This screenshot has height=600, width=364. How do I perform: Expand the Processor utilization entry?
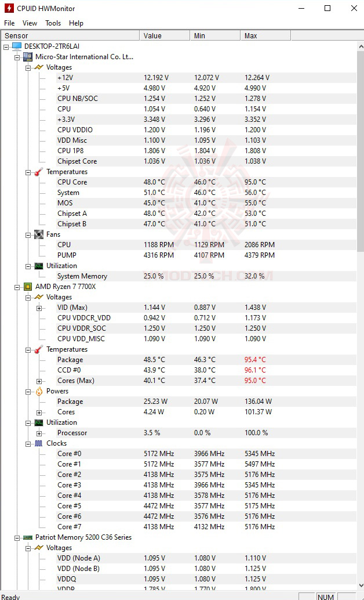(39, 433)
